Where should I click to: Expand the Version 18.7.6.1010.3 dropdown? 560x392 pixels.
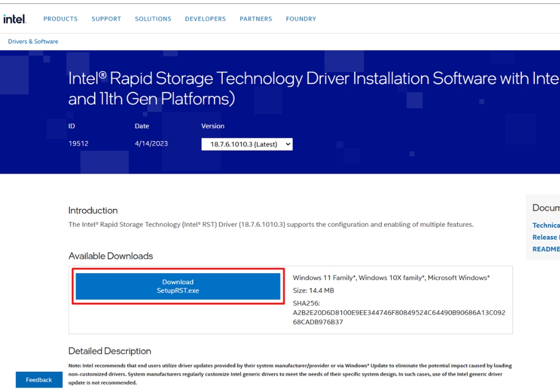click(x=247, y=144)
